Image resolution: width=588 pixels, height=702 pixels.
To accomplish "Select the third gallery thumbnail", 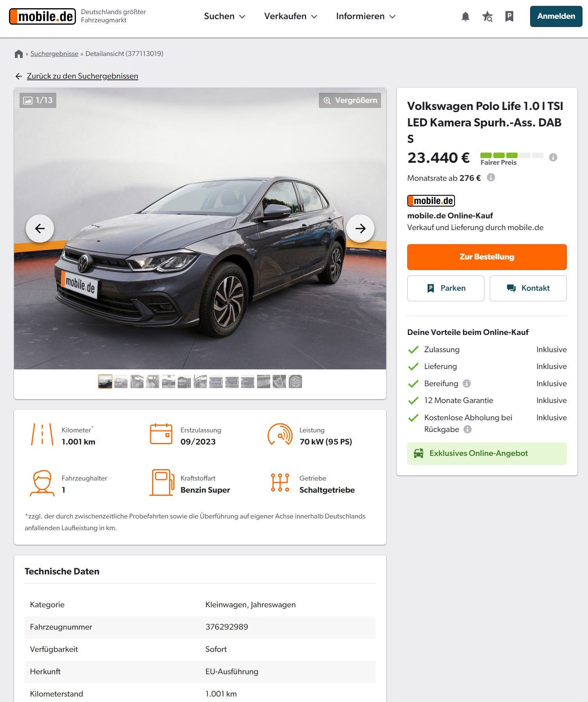I will click(x=137, y=382).
